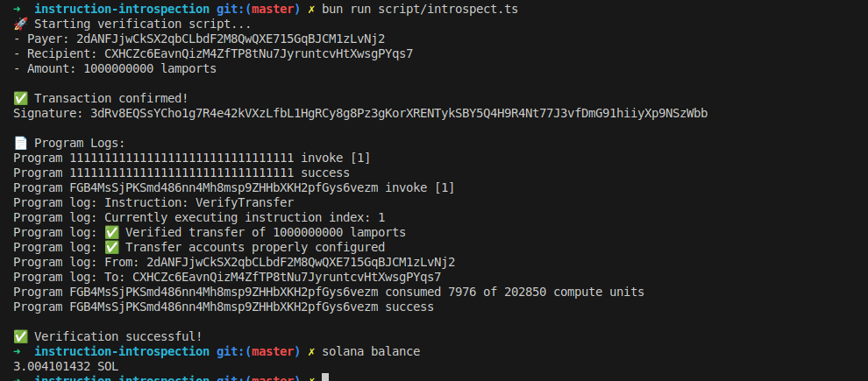Click the green checkmark beside "Transaction confirmed!"
The width and height of the screenshot is (868, 381).
20,98
